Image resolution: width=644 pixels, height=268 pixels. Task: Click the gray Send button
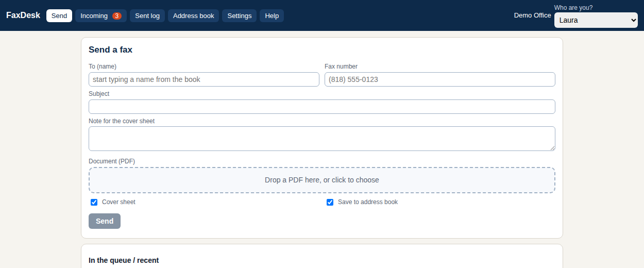tap(105, 221)
